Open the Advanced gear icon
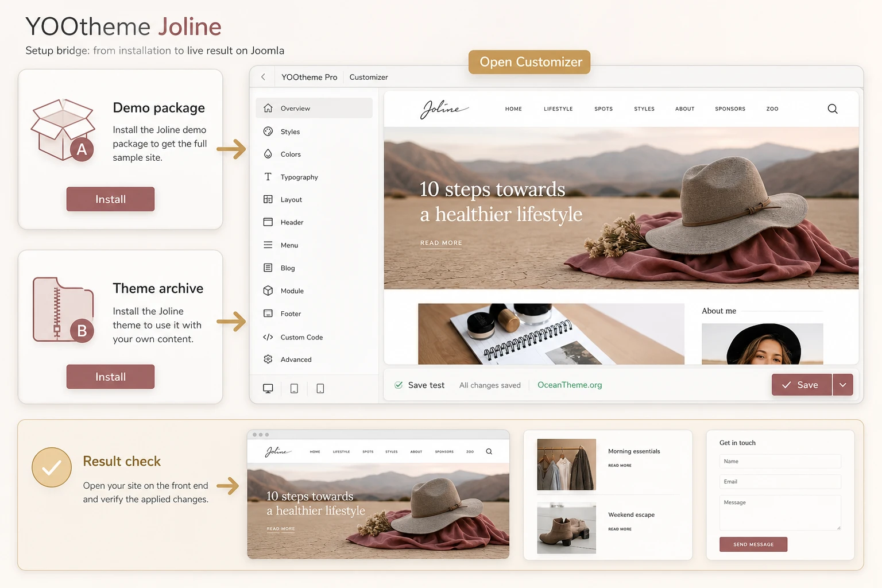 pos(268,359)
